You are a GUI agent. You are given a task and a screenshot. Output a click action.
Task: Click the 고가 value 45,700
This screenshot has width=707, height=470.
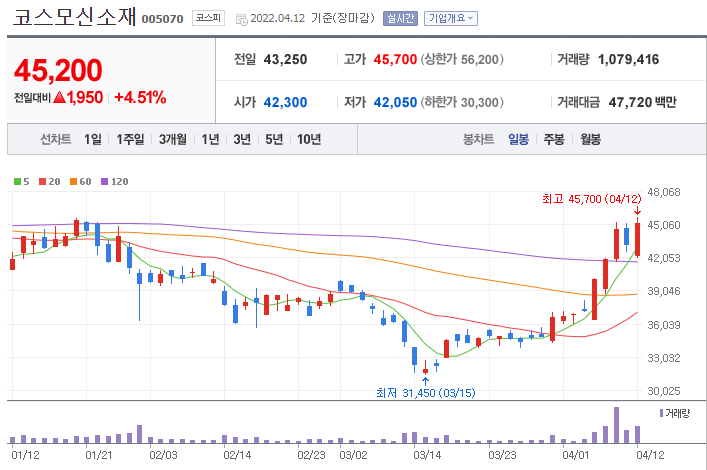pyautogui.click(x=395, y=60)
